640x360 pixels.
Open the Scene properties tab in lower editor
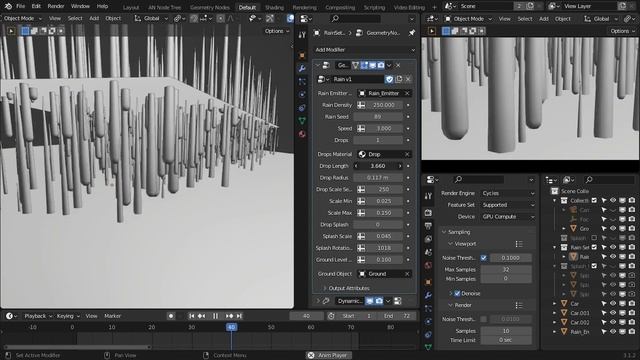428,252
